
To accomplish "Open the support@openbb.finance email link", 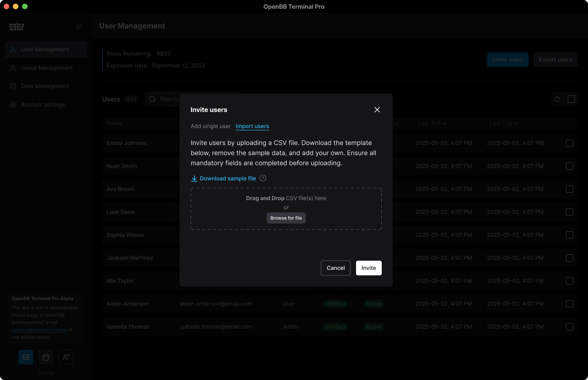I will 39,330.
